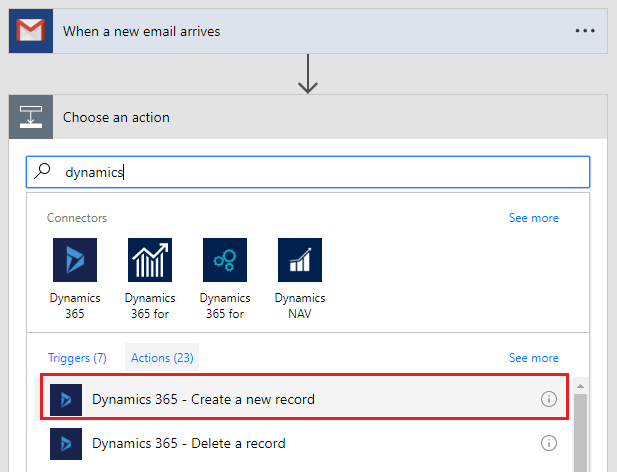Choose Dynamics 365 - Delete a record
617x472 pixels.
click(305, 443)
